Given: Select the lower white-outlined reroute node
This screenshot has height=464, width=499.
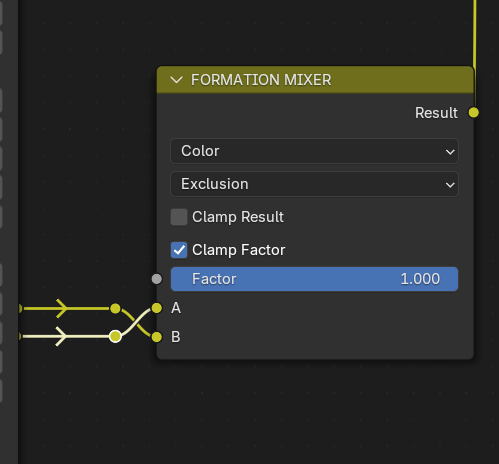Looking at the screenshot, I should click(x=115, y=336).
